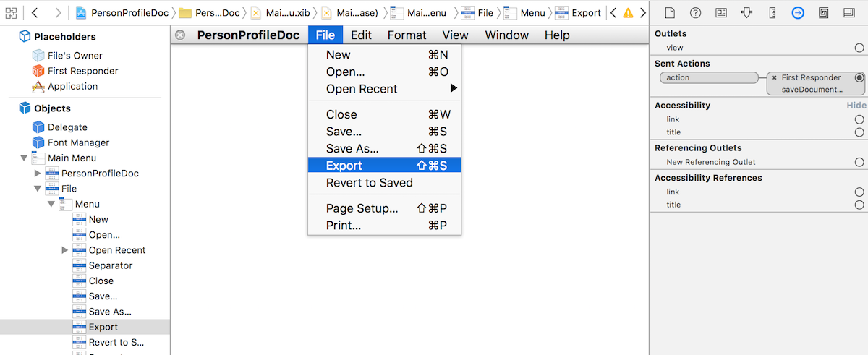Remove the First Responder connection with x

point(774,77)
